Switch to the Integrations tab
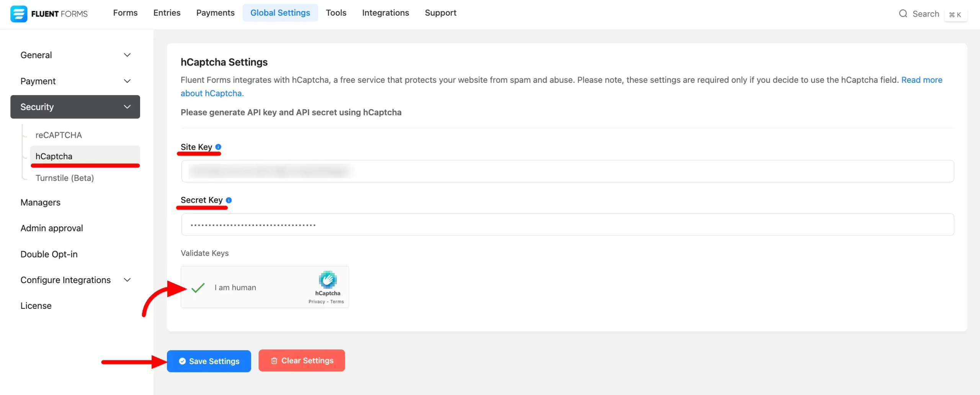The height and width of the screenshot is (395, 980). (385, 13)
